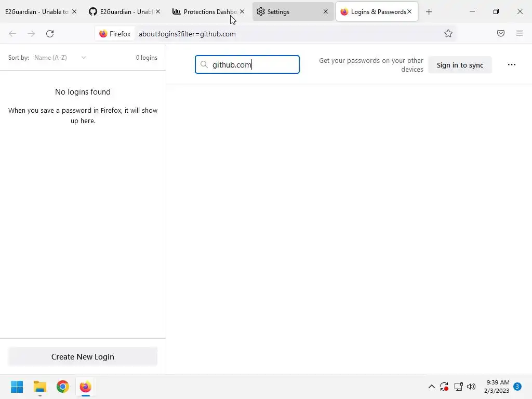This screenshot has width=532, height=399.
Task: Open the clock and date flyout
Action: pyautogui.click(x=497, y=387)
